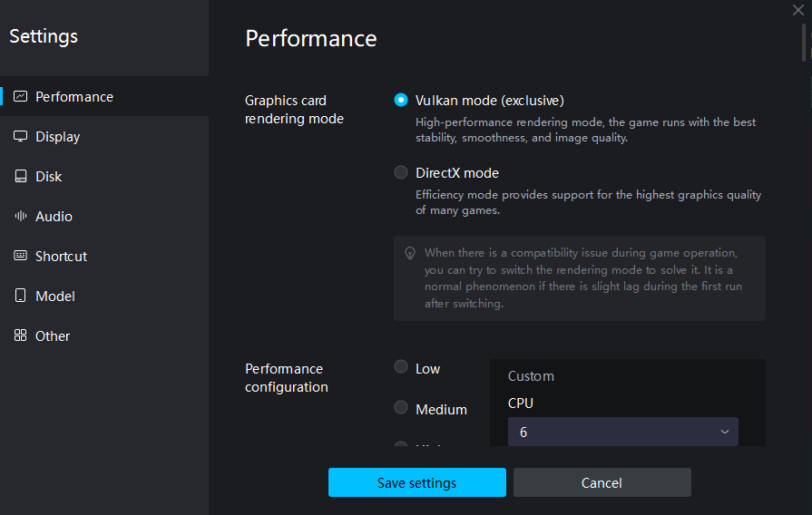
Task: Open the Display settings tab
Action: pyautogui.click(x=58, y=137)
